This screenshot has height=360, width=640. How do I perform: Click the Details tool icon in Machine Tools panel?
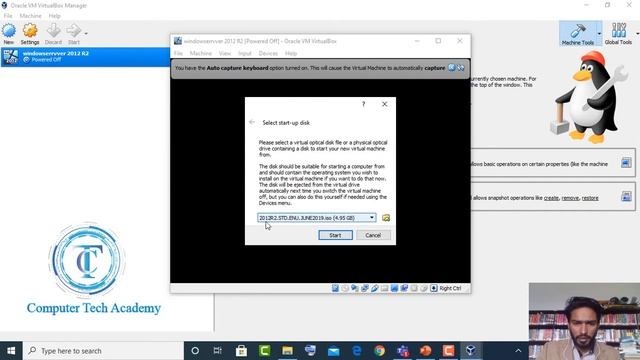(626, 163)
